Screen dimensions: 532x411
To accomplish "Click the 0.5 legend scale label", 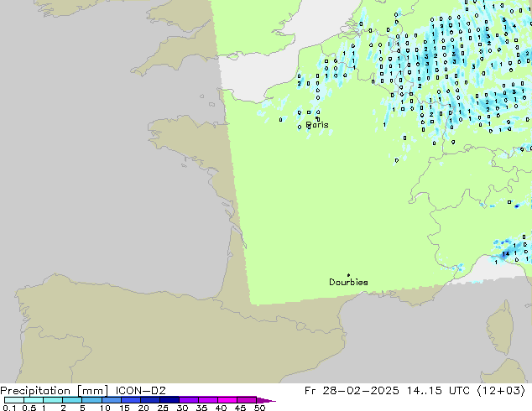I will [29, 408].
